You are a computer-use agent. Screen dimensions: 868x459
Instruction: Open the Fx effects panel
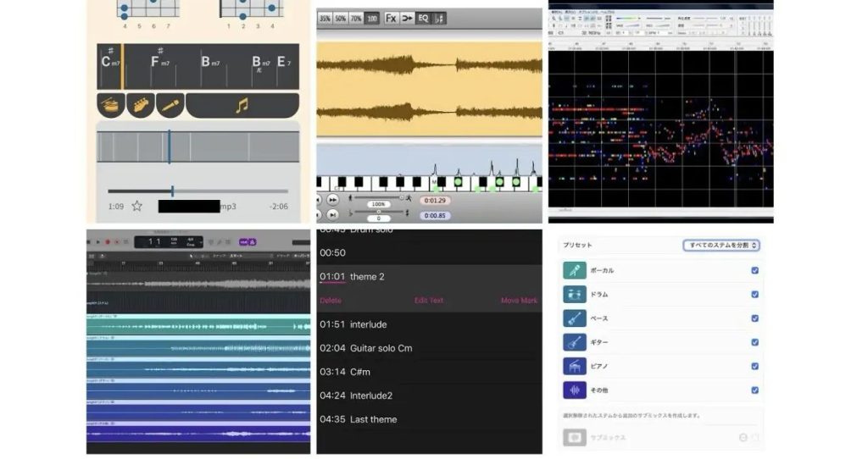[x=391, y=18]
